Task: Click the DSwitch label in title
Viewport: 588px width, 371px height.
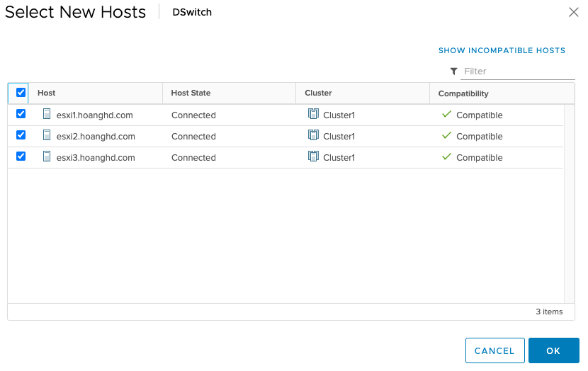Action: click(192, 12)
